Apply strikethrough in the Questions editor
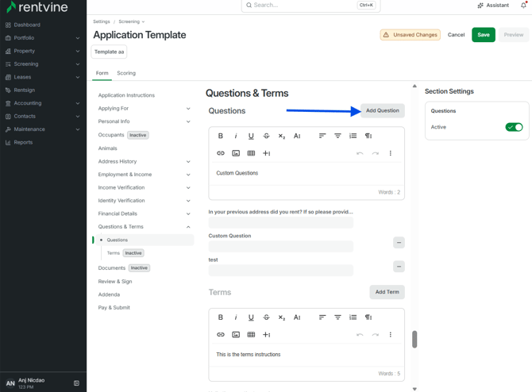The height and width of the screenshot is (392, 532). (x=266, y=136)
